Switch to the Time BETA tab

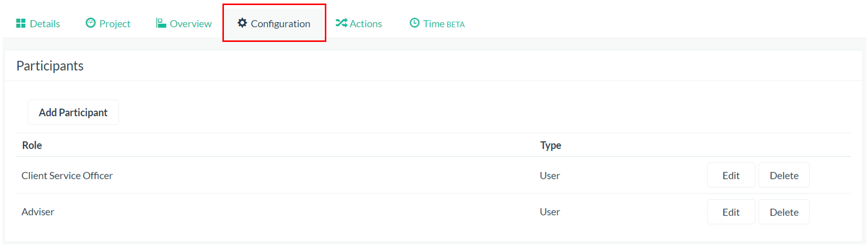[444, 24]
